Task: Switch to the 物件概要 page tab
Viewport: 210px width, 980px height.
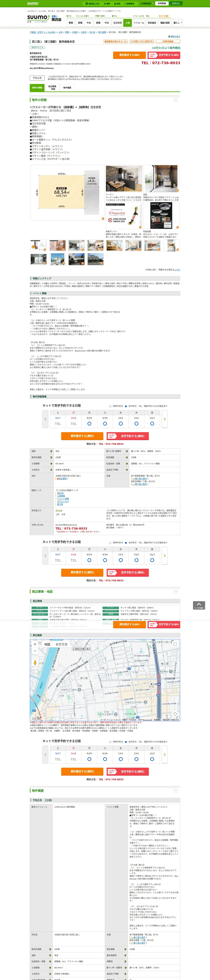Action: [x=67, y=88]
